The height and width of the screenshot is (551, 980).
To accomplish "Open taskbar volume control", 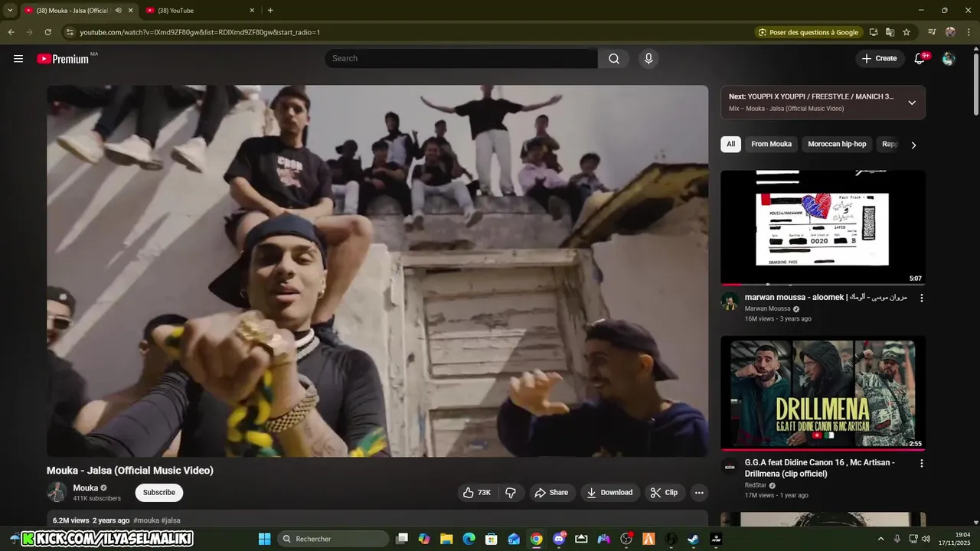I will click(x=926, y=539).
